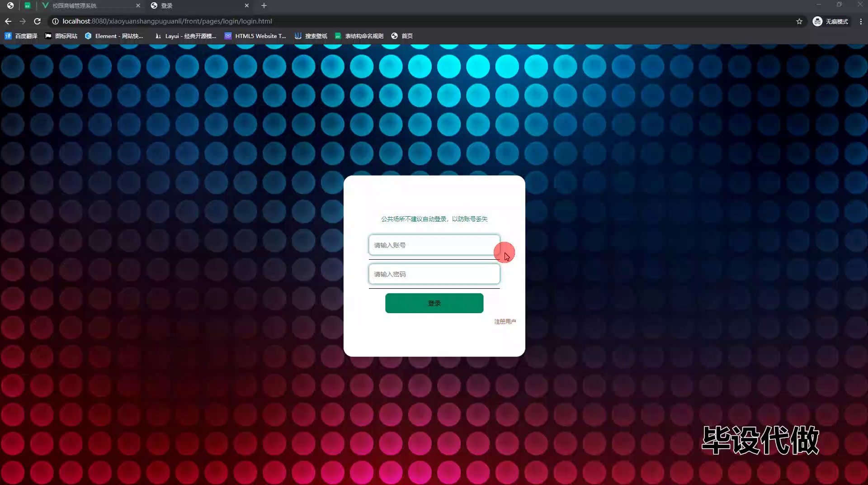Reload the login page

38,21
